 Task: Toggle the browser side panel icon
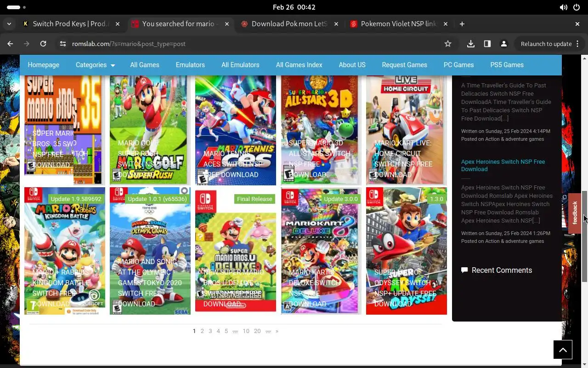click(487, 44)
